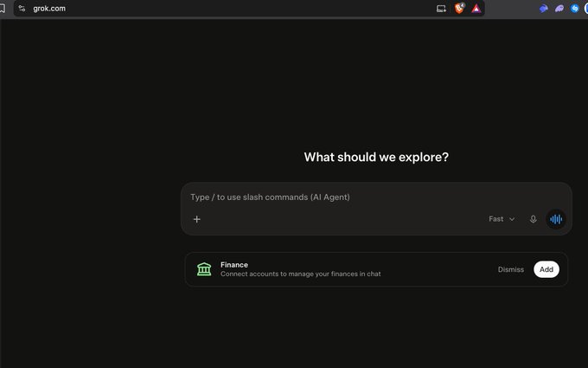Click the green Finance bank icon
The image size is (588, 368).
[204, 269]
